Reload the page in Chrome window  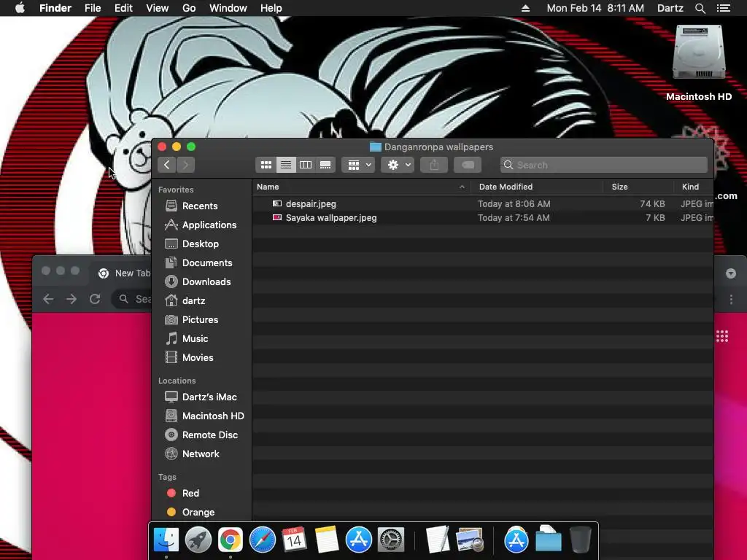point(95,299)
